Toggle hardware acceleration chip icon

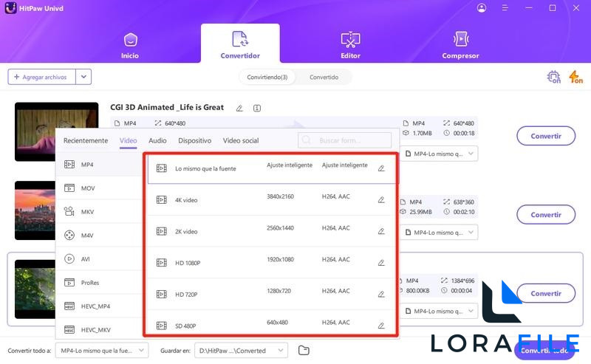[553, 77]
